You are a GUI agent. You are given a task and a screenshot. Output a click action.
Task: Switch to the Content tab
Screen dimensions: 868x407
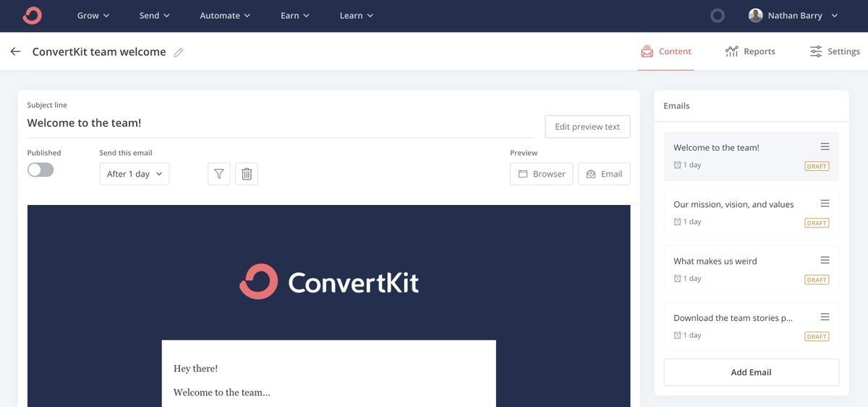[x=666, y=51]
